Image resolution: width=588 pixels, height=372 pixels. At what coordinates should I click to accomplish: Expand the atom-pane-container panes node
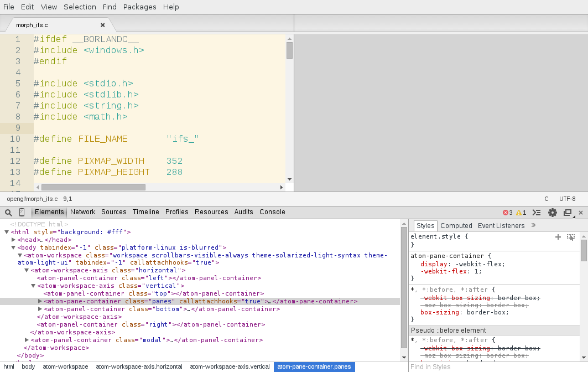point(40,301)
